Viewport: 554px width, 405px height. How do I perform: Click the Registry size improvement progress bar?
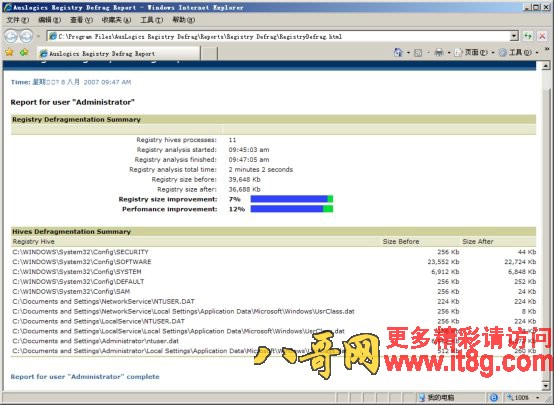[291, 199]
